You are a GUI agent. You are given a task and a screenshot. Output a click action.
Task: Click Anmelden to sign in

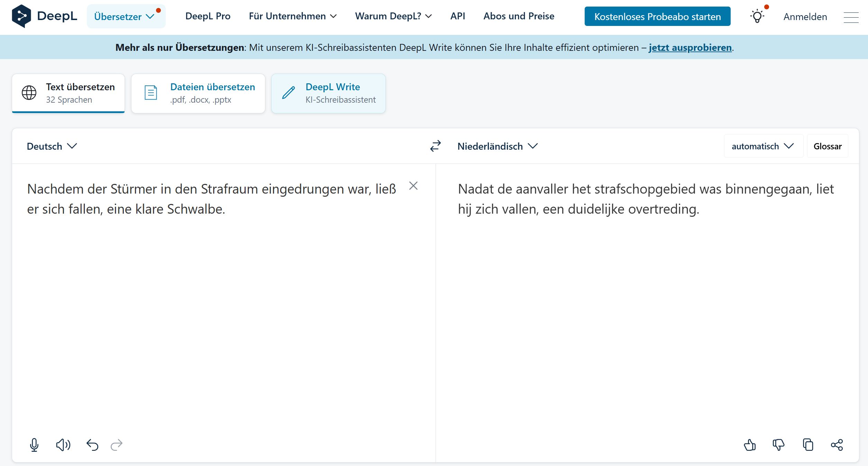(x=805, y=17)
